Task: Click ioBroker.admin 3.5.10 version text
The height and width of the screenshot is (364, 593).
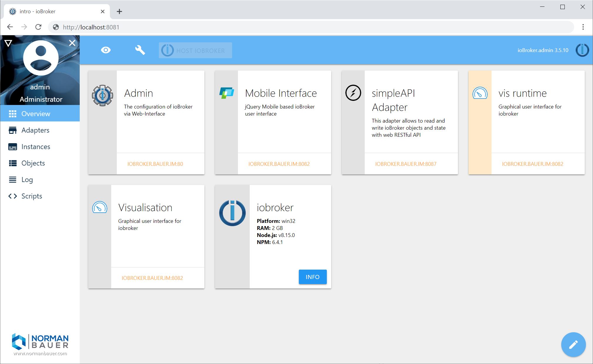Action: 543,50
